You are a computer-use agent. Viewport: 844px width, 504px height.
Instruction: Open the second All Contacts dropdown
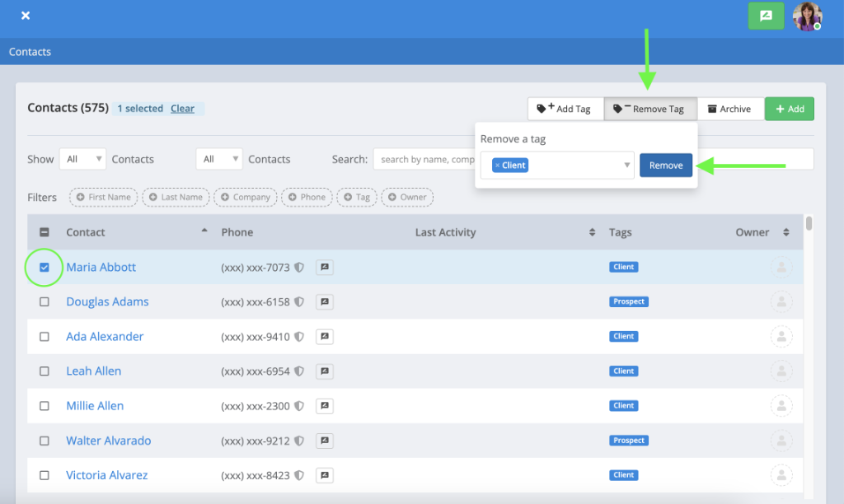click(x=219, y=159)
